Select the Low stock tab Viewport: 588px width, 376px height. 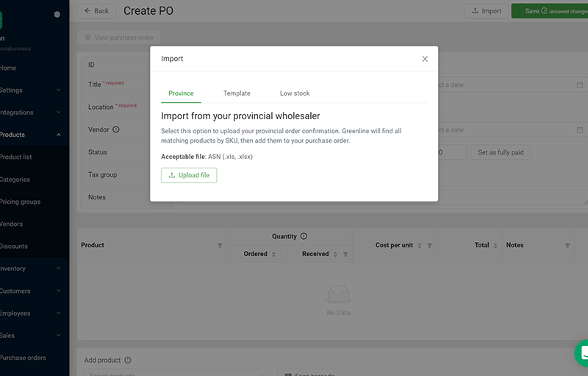point(295,93)
